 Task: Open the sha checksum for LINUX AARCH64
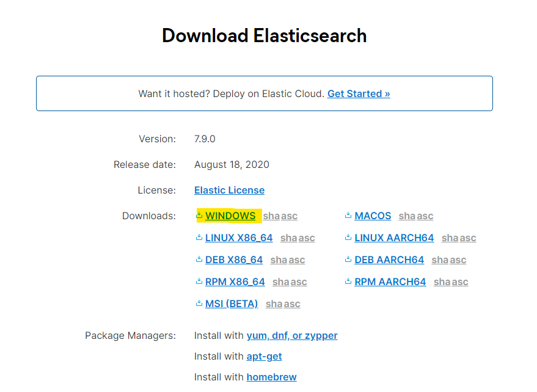[450, 238]
